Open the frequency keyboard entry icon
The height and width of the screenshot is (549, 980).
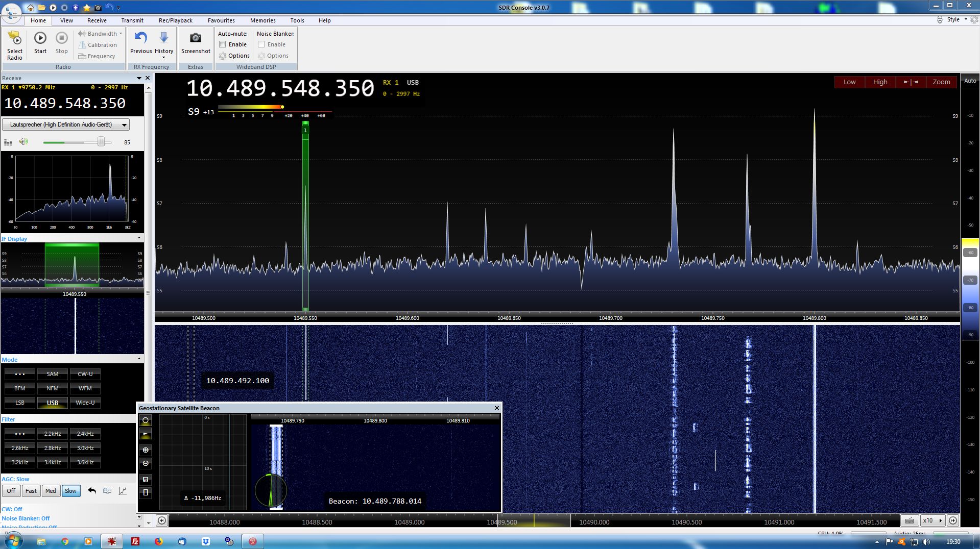(910, 520)
